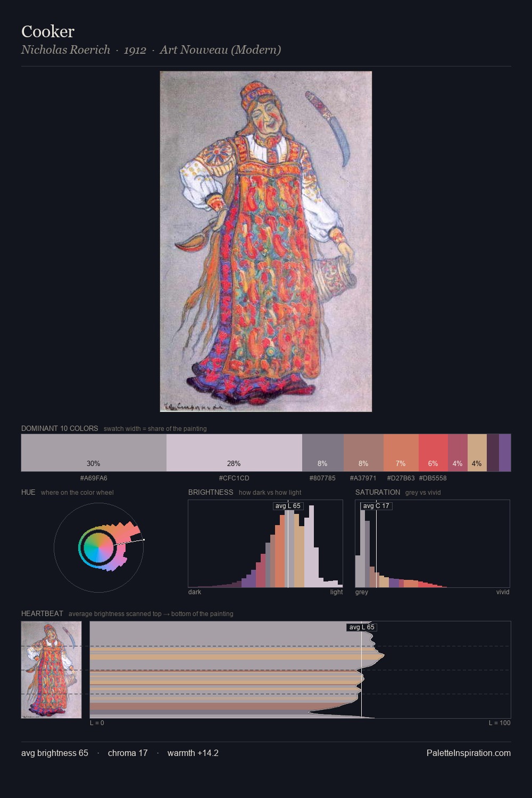Click the 'avg L 65' label in Heartbeat
The width and height of the screenshot is (532, 798).
coord(362,627)
